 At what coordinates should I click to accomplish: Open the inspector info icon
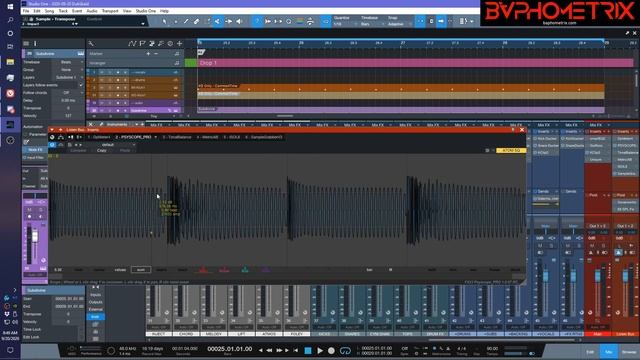coord(35,43)
